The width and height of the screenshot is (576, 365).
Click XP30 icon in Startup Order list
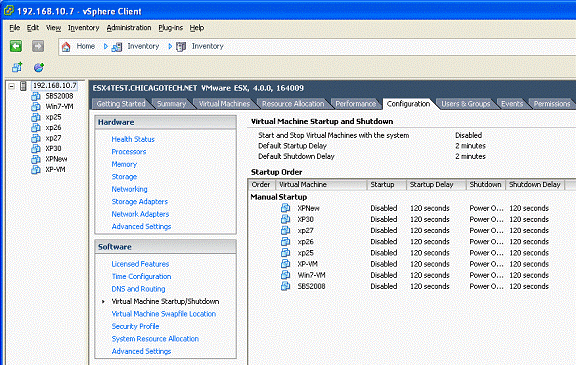285,219
